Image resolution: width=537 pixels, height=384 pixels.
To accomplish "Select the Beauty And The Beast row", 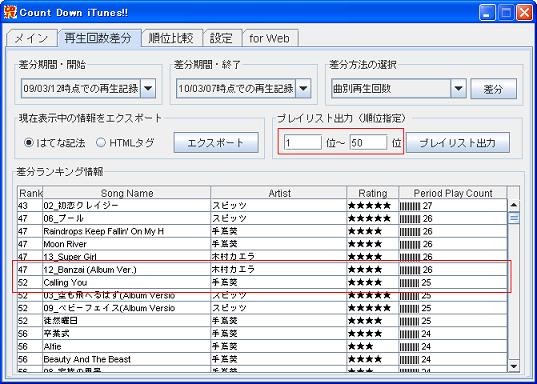I will pyautogui.click(x=262, y=359).
